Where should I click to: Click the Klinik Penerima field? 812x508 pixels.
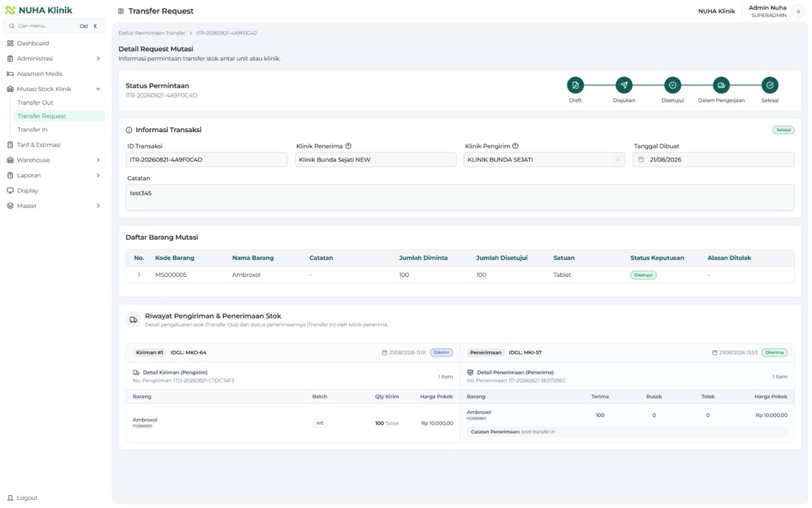[376, 160]
